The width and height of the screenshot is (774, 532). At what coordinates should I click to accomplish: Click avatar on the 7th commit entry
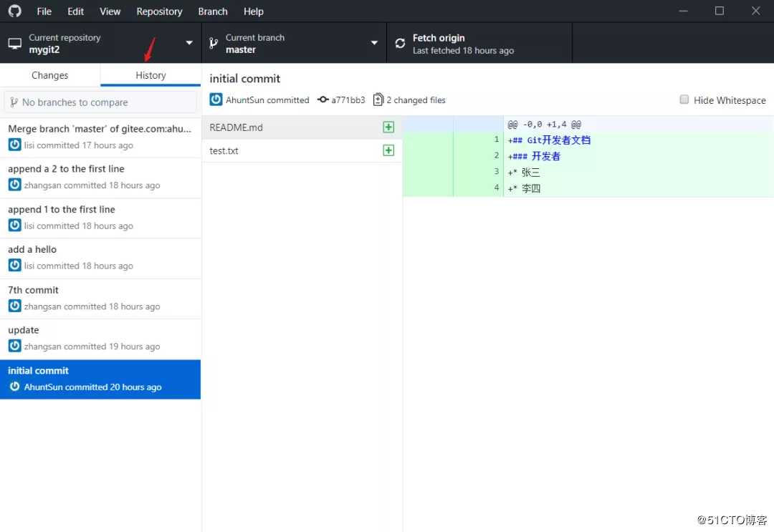[x=15, y=306]
